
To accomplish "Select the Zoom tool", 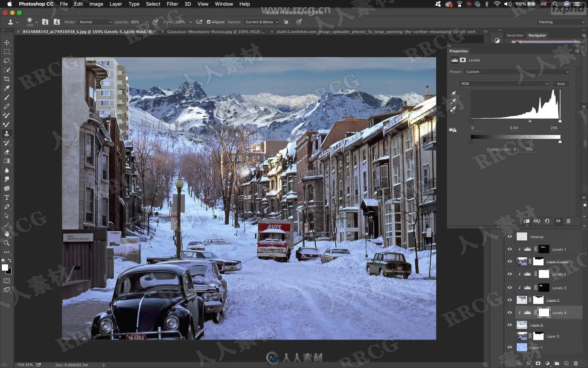I will 7,243.
